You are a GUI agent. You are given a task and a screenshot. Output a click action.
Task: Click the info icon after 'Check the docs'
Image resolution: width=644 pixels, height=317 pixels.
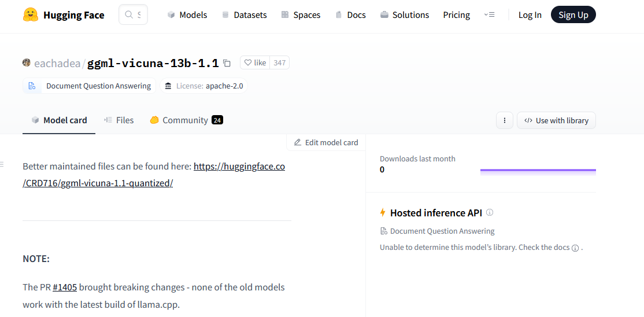point(575,248)
